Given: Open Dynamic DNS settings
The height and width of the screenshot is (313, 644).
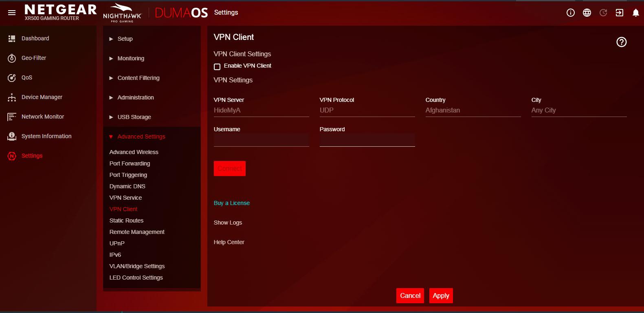Looking at the screenshot, I should click(x=127, y=186).
